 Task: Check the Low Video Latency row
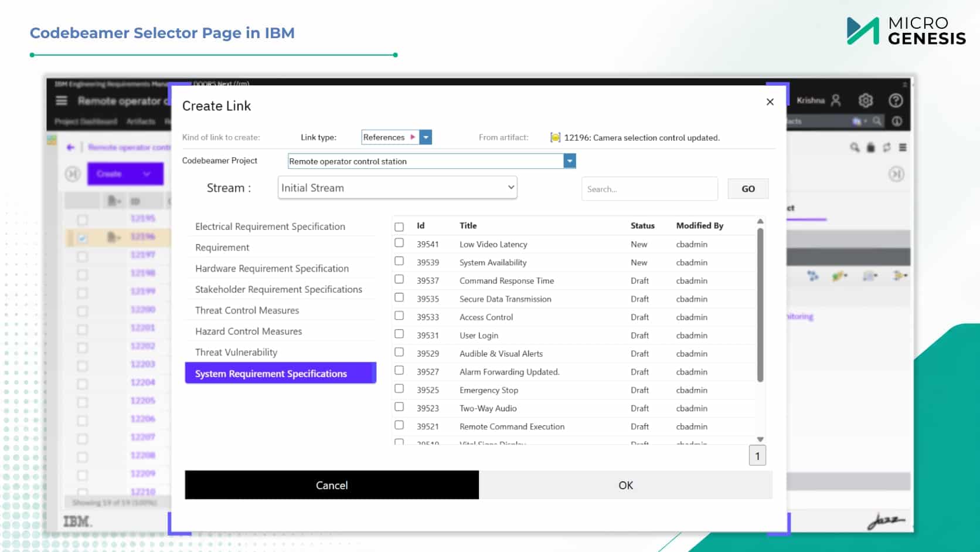(x=399, y=243)
